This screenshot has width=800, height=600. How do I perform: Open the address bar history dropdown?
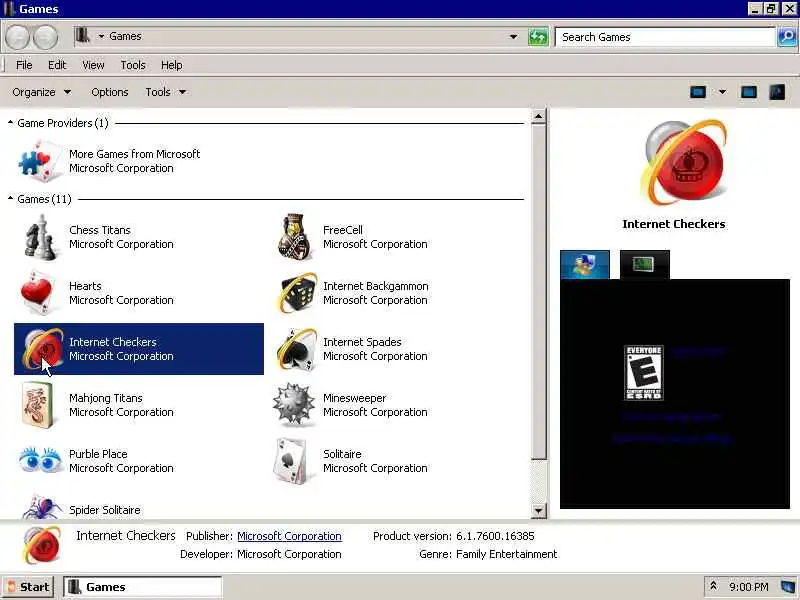[x=514, y=37]
